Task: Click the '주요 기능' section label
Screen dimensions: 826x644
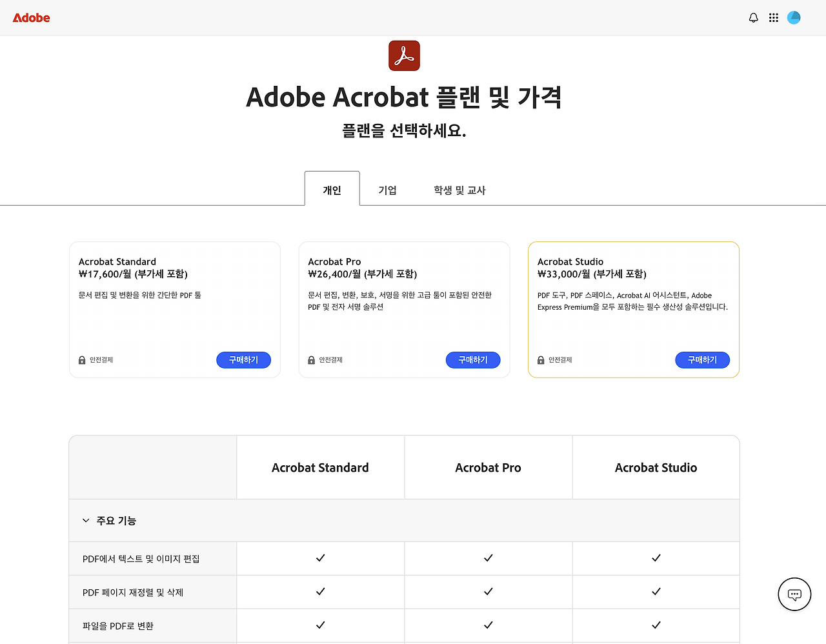Action: (x=116, y=521)
